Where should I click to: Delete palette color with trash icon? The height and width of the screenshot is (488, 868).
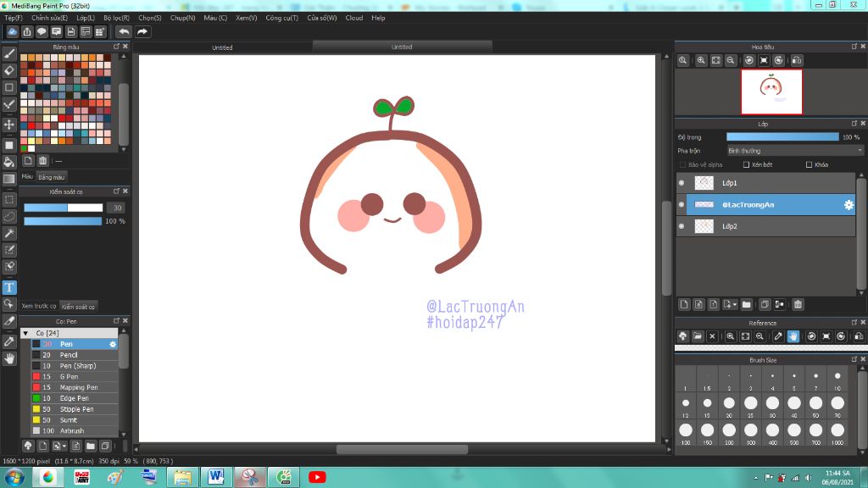point(42,160)
